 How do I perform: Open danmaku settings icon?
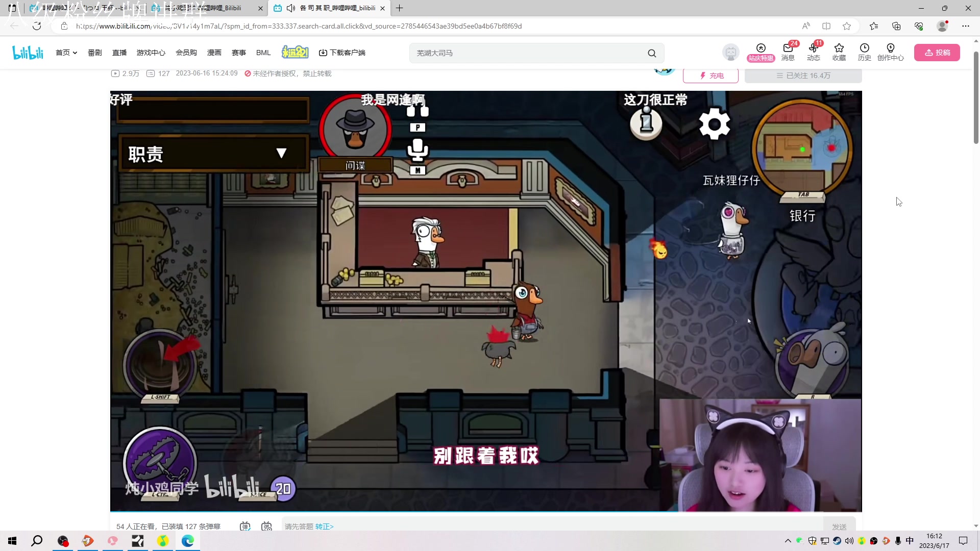coord(266,526)
